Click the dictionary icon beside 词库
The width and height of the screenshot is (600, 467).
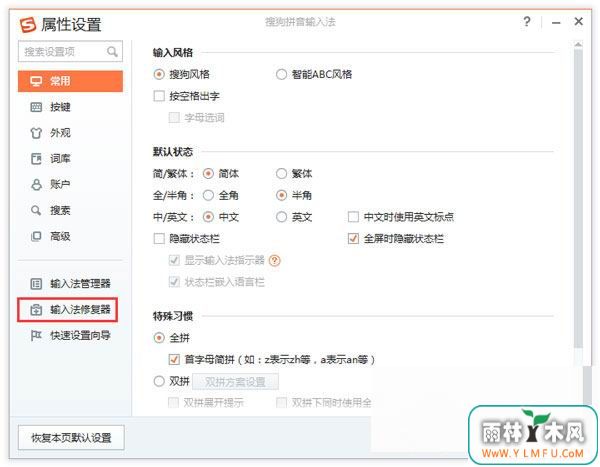click(36, 158)
